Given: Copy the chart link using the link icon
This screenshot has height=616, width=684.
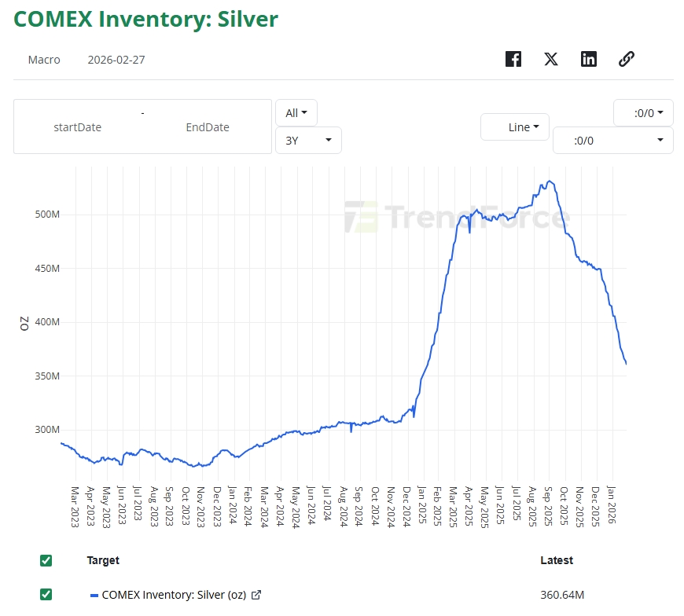Looking at the screenshot, I should coord(626,59).
